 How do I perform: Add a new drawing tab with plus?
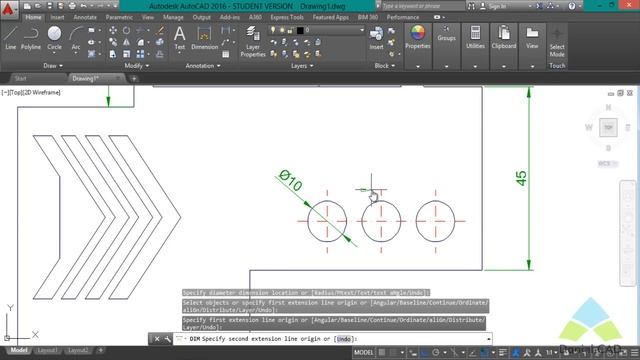133,79
